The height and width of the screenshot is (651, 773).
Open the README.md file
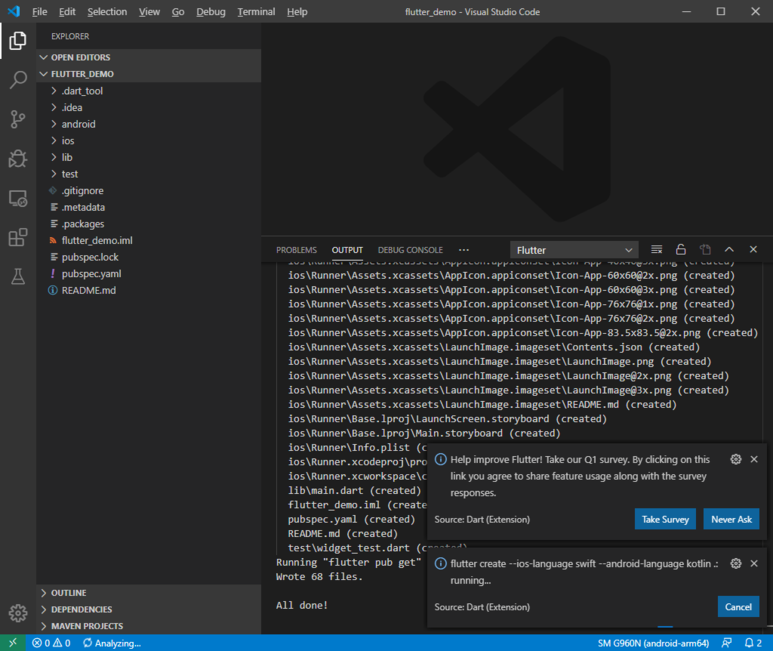(x=149, y=290)
